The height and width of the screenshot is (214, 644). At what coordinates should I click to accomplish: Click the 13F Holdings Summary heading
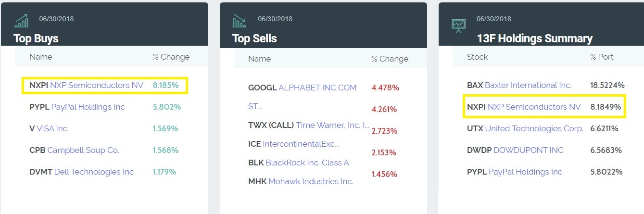pos(534,38)
